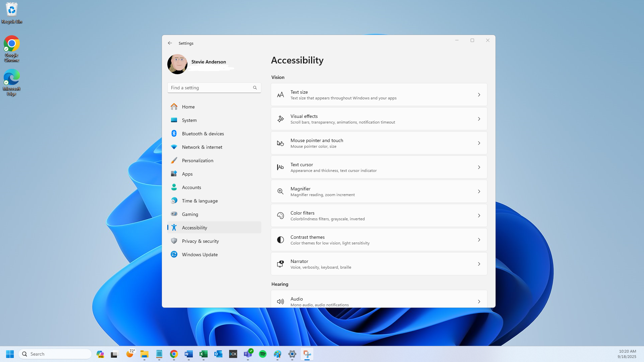Open the Gaming category

214,214
